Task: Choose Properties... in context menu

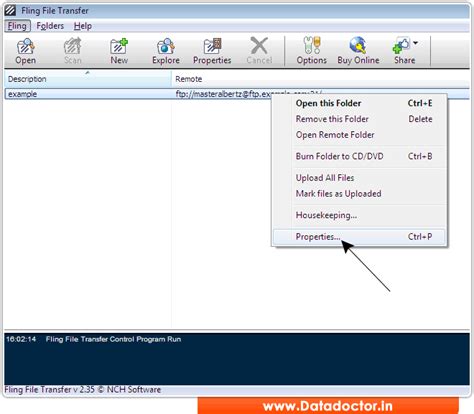Action: (359, 237)
